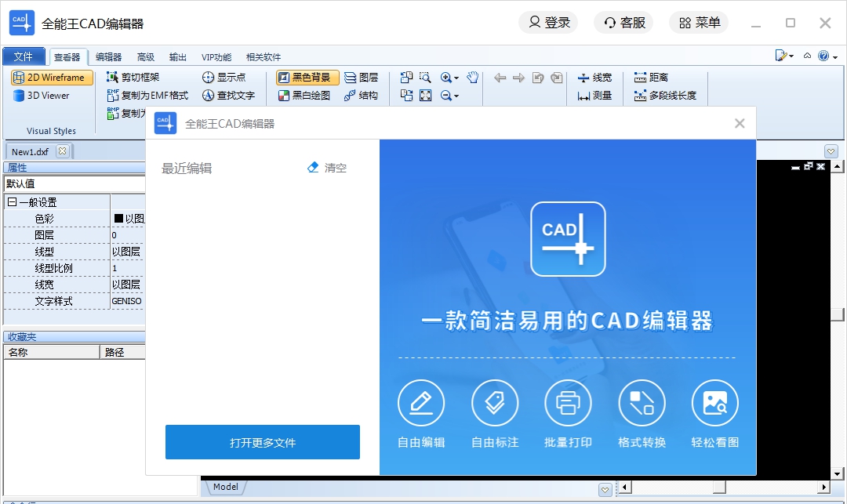The width and height of the screenshot is (847, 504).
Task: Open the Zoom Out dropdown arrow
Action: 457,95
